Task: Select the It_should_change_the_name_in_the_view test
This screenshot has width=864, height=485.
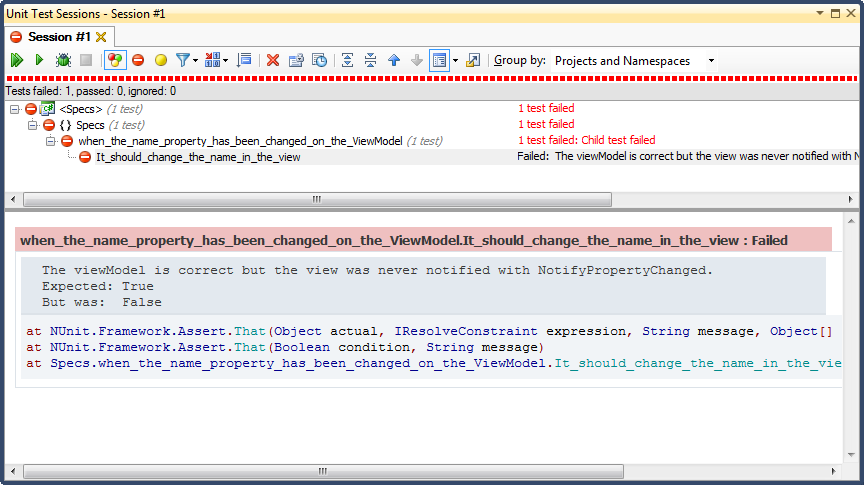Action: pos(198,157)
